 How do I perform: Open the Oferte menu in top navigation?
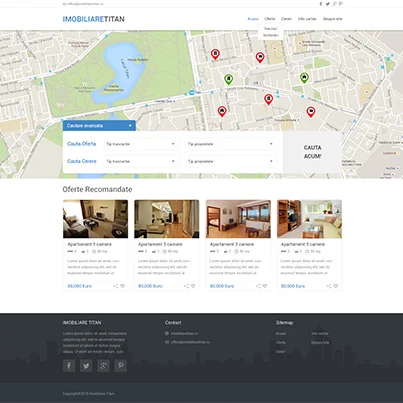[x=270, y=19]
